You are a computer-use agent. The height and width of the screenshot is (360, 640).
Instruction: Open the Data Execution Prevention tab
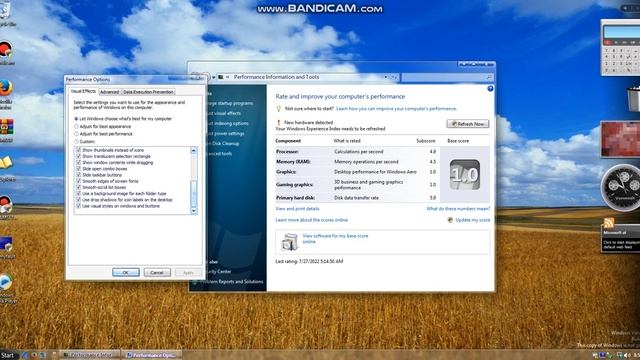[148, 92]
